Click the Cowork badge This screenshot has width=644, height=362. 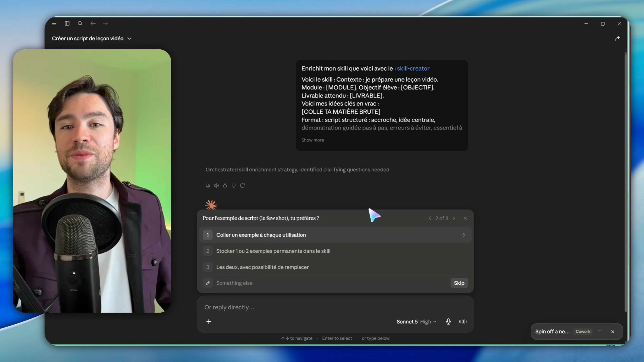[583, 332]
